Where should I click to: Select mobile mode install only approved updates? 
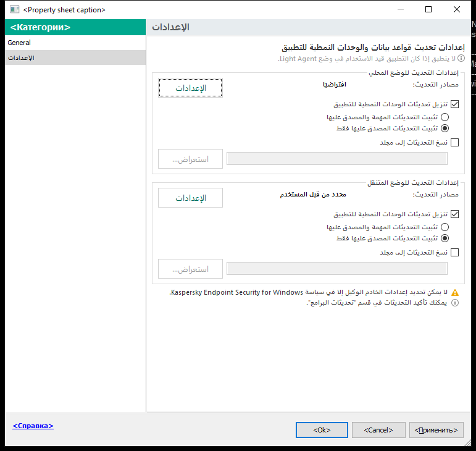tap(445, 238)
